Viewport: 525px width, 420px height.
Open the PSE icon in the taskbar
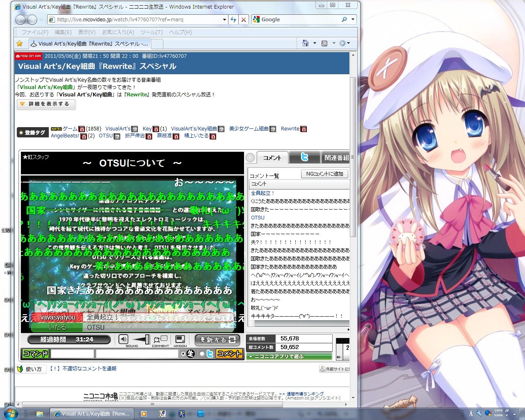click(x=201, y=414)
